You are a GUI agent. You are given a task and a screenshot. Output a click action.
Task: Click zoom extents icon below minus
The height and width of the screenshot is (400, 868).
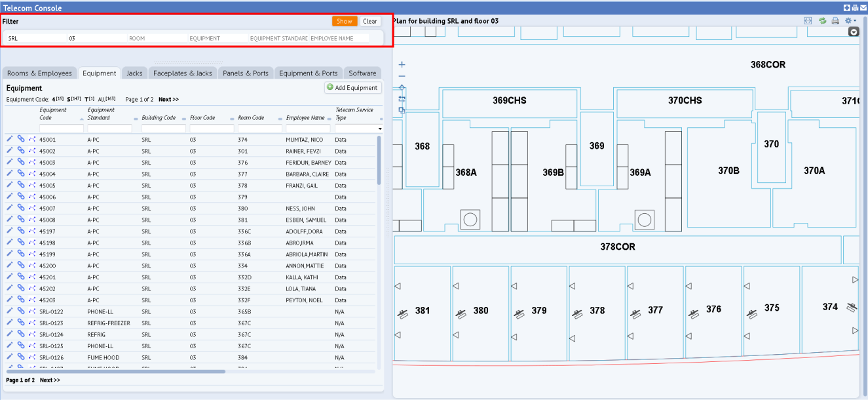[402, 87]
